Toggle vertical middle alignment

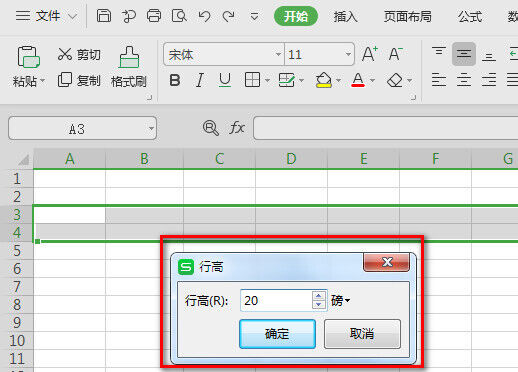(x=464, y=54)
